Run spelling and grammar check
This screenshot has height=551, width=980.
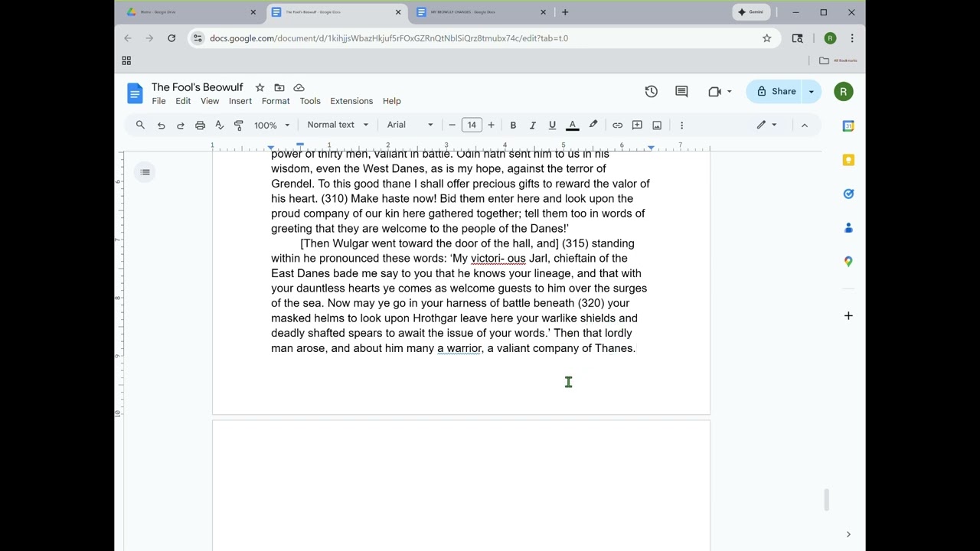tap(219, 125)
